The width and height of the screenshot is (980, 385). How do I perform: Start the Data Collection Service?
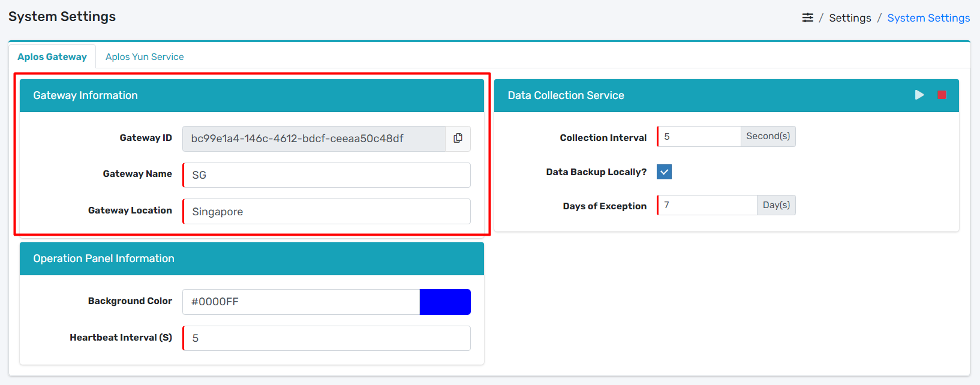919,95
